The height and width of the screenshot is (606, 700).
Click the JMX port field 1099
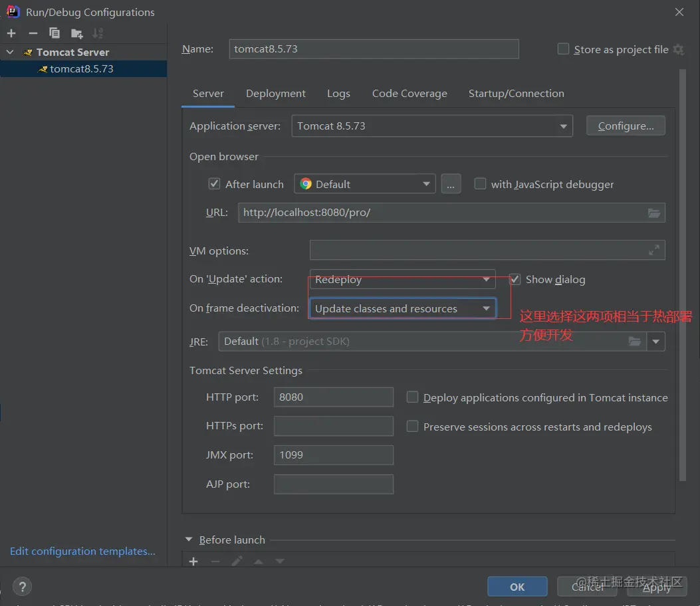[334, 455]
